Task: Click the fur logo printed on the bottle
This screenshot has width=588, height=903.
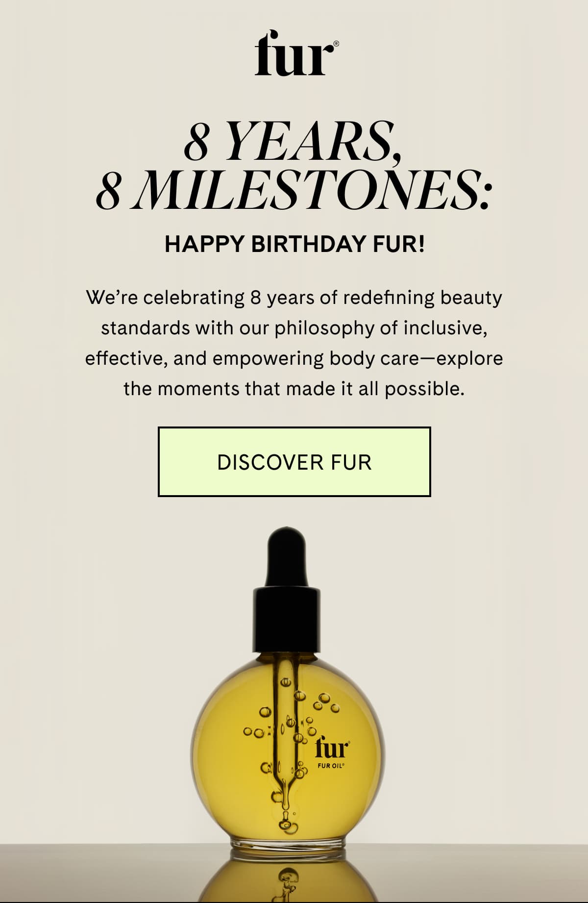Action: pos(332,748)
